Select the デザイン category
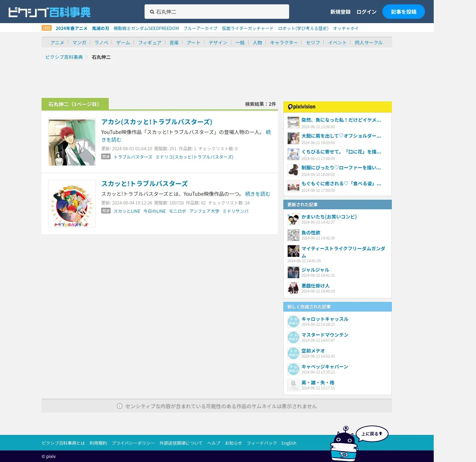 (218, 43)
